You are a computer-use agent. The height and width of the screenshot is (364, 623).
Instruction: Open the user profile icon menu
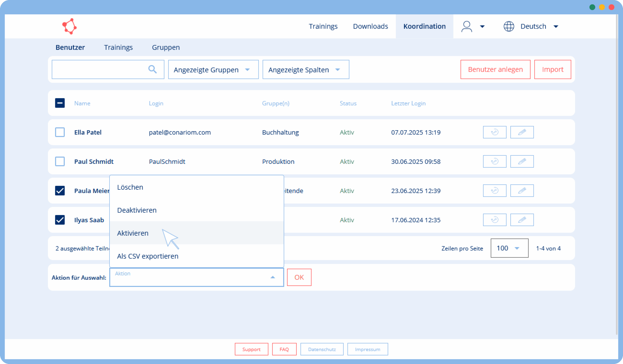tap(467, 27)
